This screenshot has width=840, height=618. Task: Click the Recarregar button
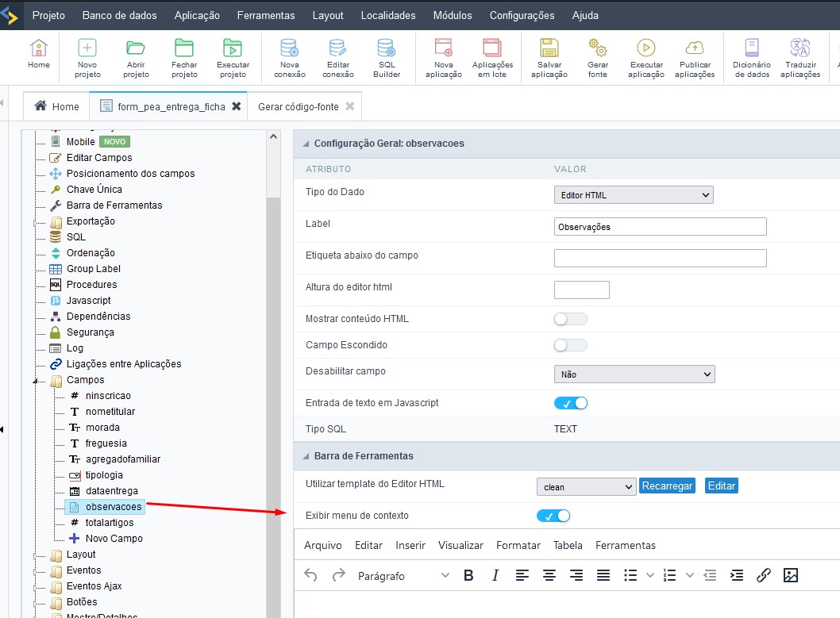pyautogui.click(x=667, y=486)
